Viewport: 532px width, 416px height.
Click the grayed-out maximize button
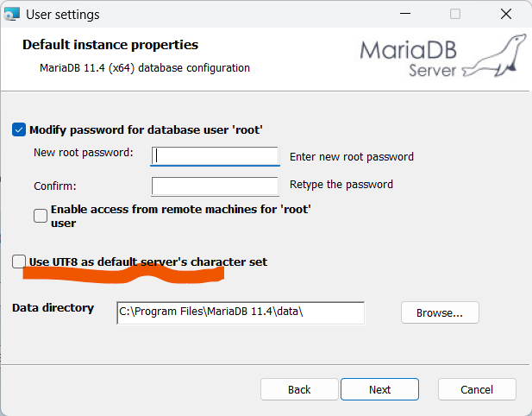455,14
